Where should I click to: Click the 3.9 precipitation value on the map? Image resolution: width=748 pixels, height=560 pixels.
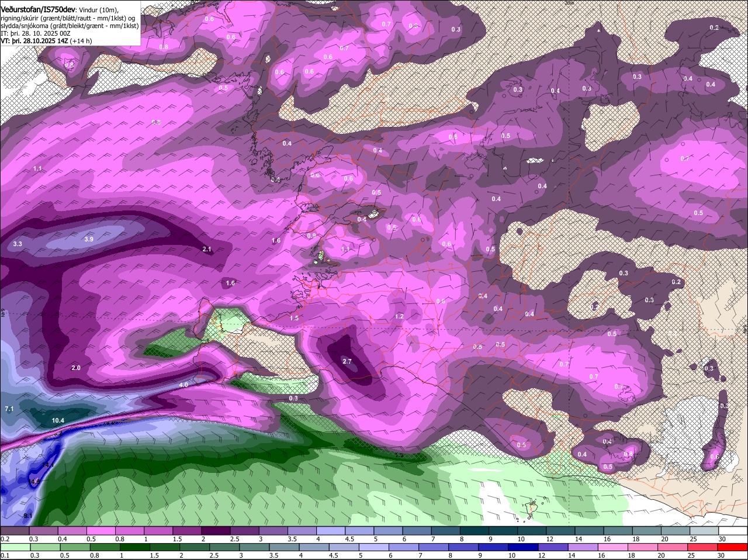click(89, 239)
